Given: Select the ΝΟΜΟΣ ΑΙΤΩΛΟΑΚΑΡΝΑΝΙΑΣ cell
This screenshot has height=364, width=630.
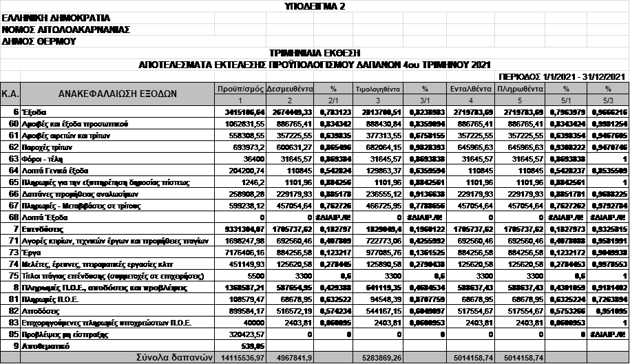Looking at the screenshot, I should [x=65, y=30].
